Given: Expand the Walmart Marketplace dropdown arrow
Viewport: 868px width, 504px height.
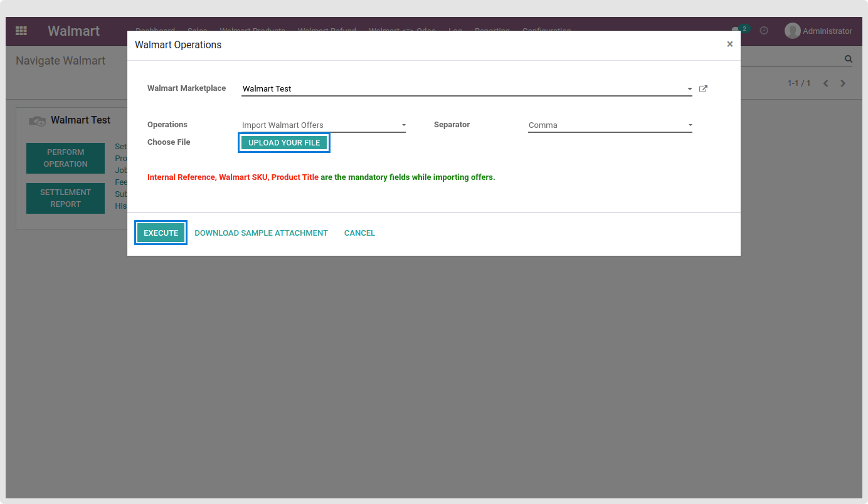Looking at the screenshot, I should coord(689,89).
